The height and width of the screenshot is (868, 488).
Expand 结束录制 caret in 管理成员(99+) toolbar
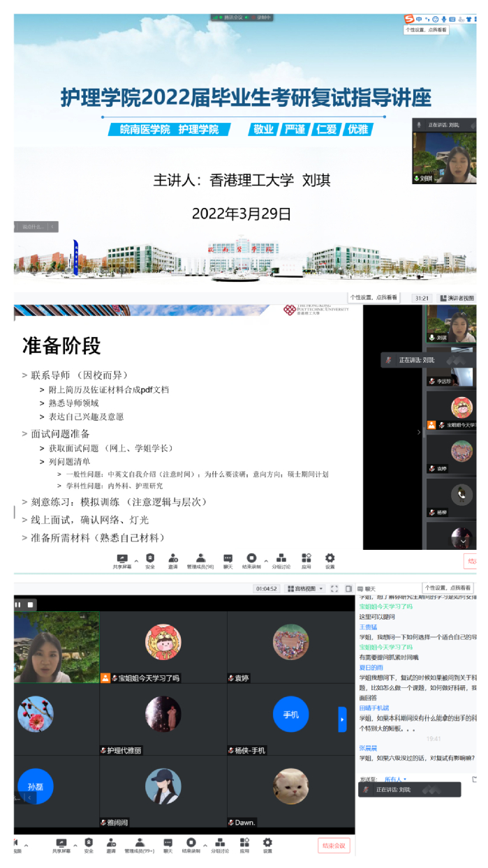tap(204, 844)
